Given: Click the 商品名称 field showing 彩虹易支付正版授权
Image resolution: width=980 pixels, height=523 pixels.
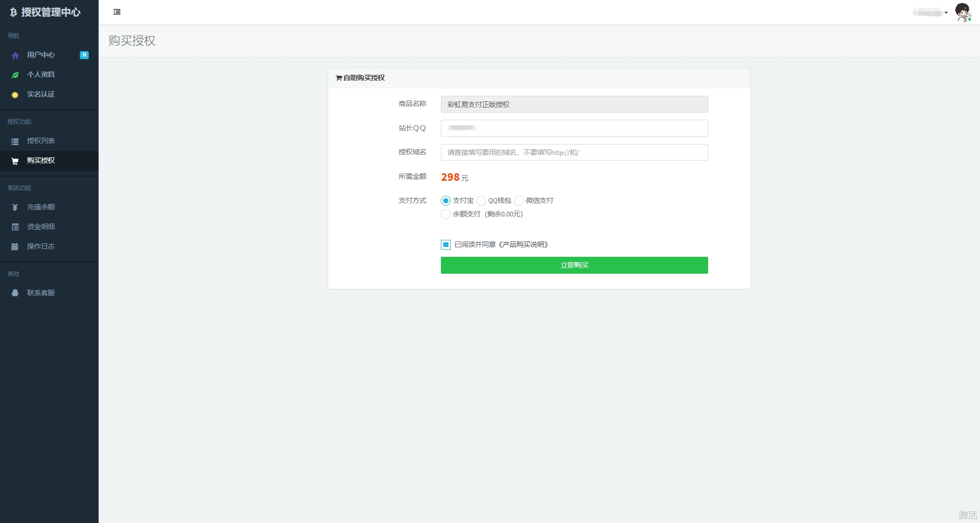Looking at the screenshot, I should 574,104.
